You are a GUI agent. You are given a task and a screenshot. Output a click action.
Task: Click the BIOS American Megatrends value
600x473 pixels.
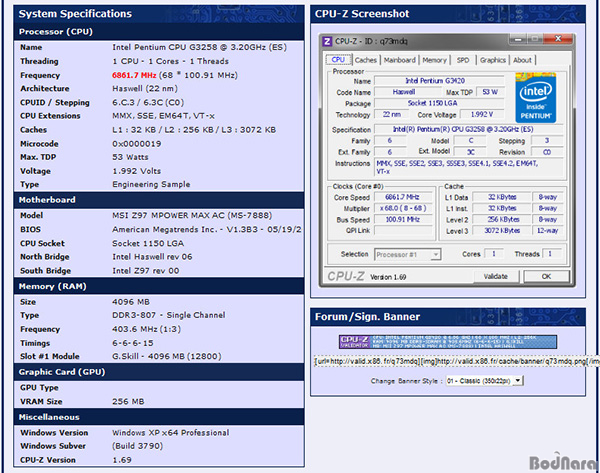[207, 229]
